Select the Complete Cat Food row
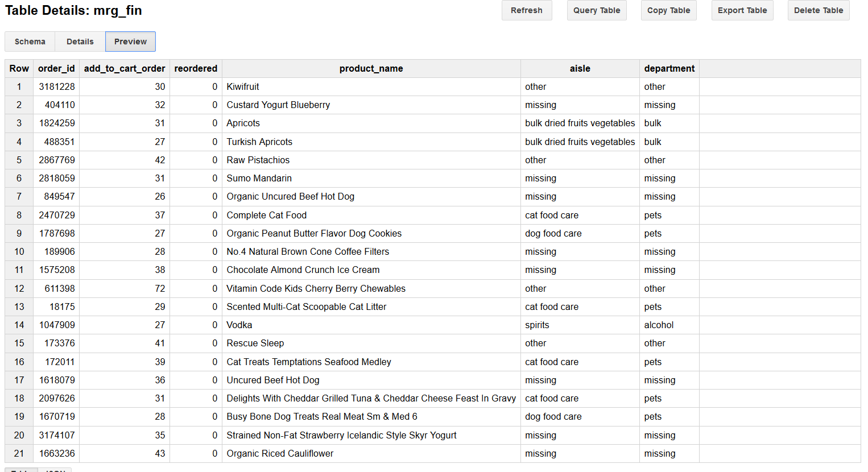The image size is (868, 472). pos(266,215)
